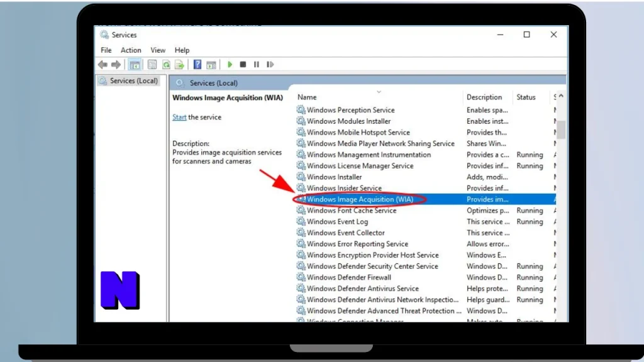Click gear icon of Windows License Manager Service
Image resolution: width=644 pixels, height=362 pixels.
(301, 165)
